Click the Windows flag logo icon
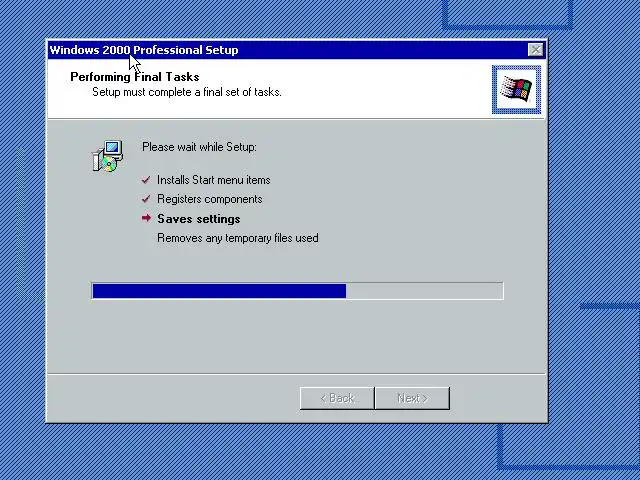 click(x=516, y=89)
